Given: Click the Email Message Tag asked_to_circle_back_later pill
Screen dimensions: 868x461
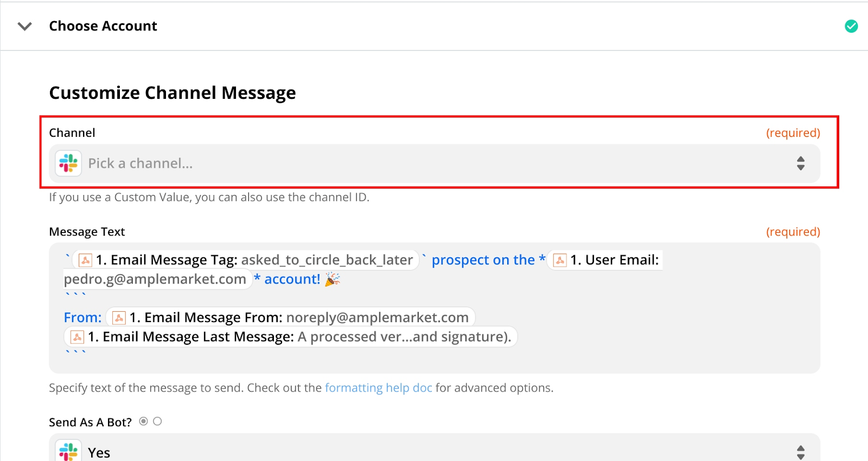Looking at the screenshot, I should (246, 260).
